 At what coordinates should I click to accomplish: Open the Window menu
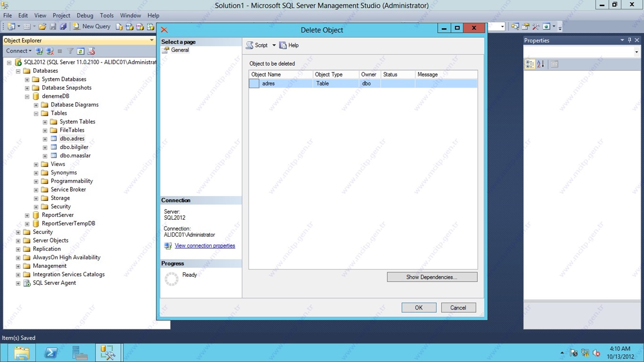pos(130,15)
